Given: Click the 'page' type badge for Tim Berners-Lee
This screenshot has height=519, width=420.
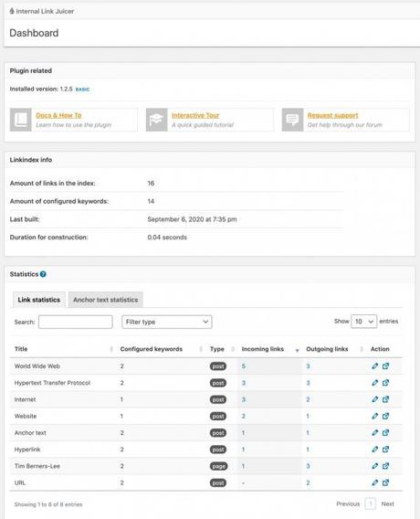Looking at the screenshot, I should tap(218, 466).
